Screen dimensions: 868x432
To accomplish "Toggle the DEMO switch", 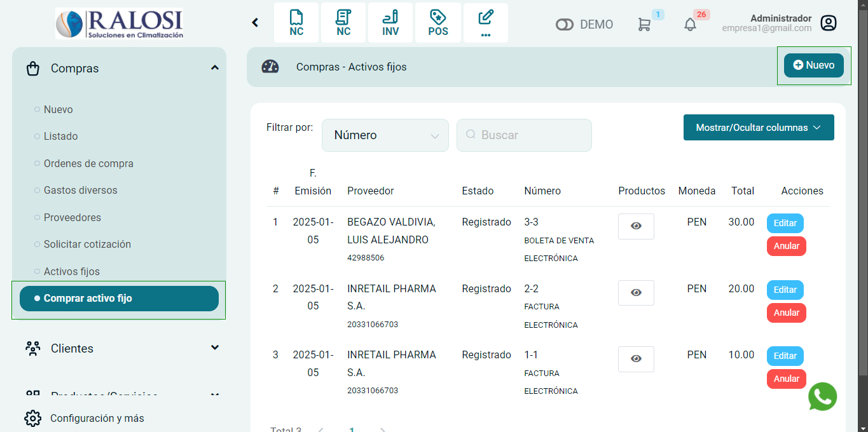I will (564, 25).
